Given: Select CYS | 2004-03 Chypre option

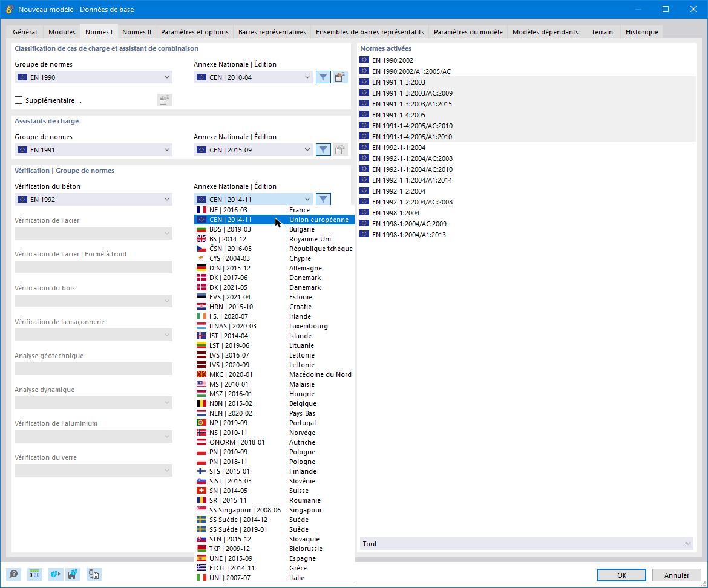Looking at the screenshot, I should pos(274,258).
